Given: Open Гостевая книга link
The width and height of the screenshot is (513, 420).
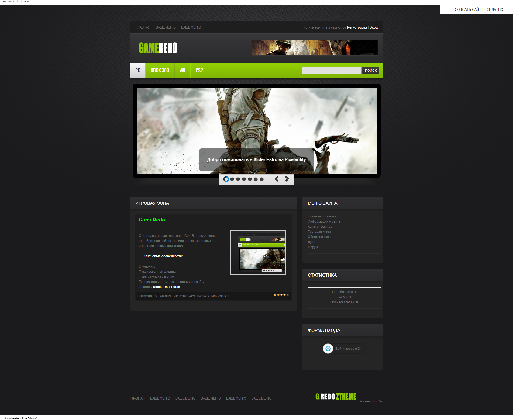Looking at the screenshot, I should (x=319, y=232).
